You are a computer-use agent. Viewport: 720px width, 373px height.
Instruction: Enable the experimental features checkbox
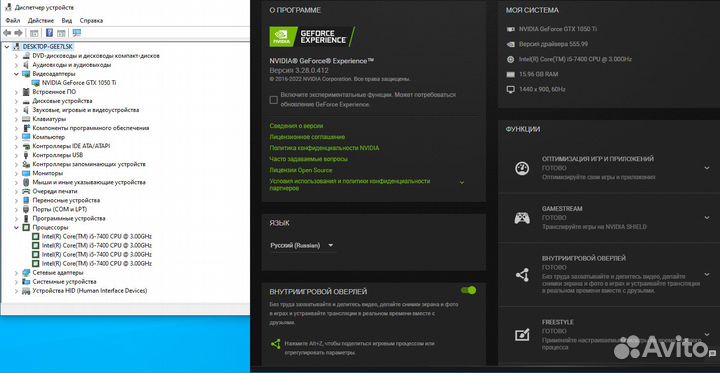[x=274, y=100]
